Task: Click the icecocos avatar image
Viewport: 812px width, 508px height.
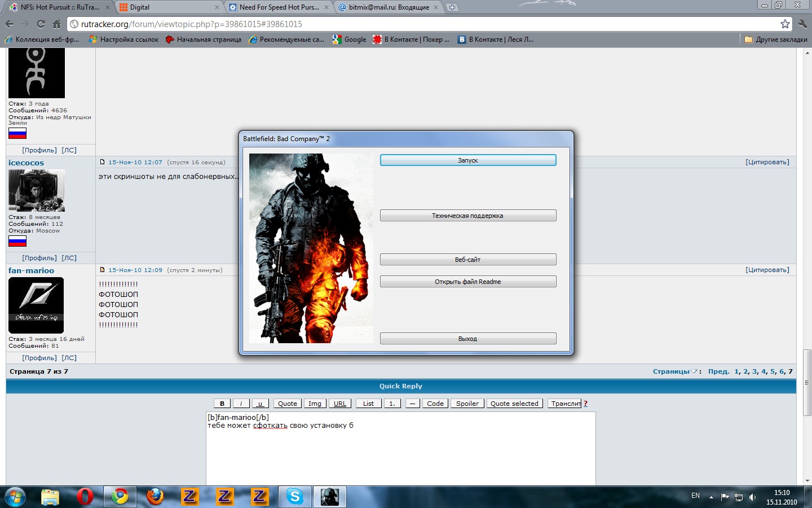Action: [36, 190]
